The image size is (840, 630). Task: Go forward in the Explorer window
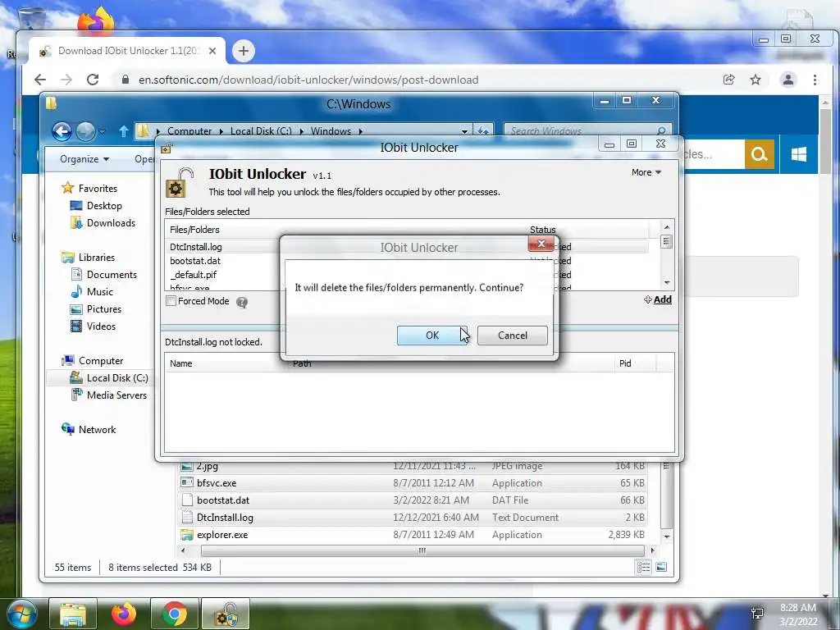coord(84,131)
